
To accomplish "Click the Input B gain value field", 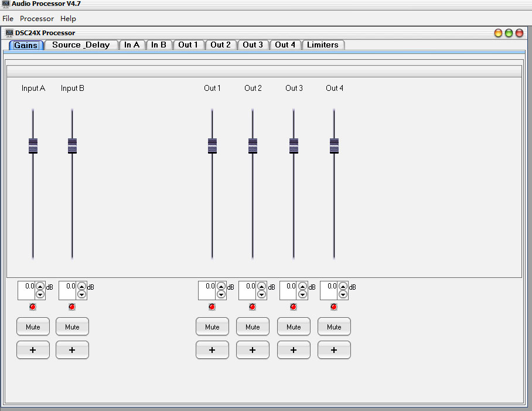I will pyautogui.click(x=67, y=290).
